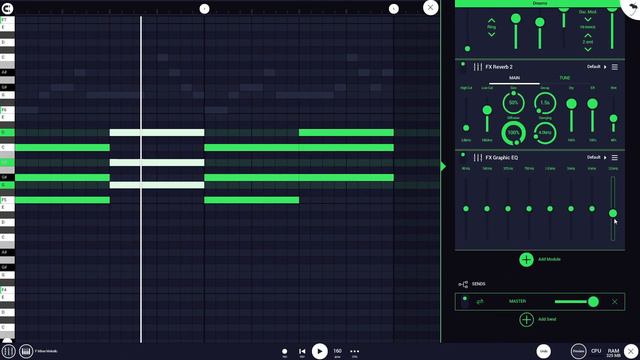Click the reverb Size knob showing 50%
This screenshot has height=360, width=640.
[513, 103]
